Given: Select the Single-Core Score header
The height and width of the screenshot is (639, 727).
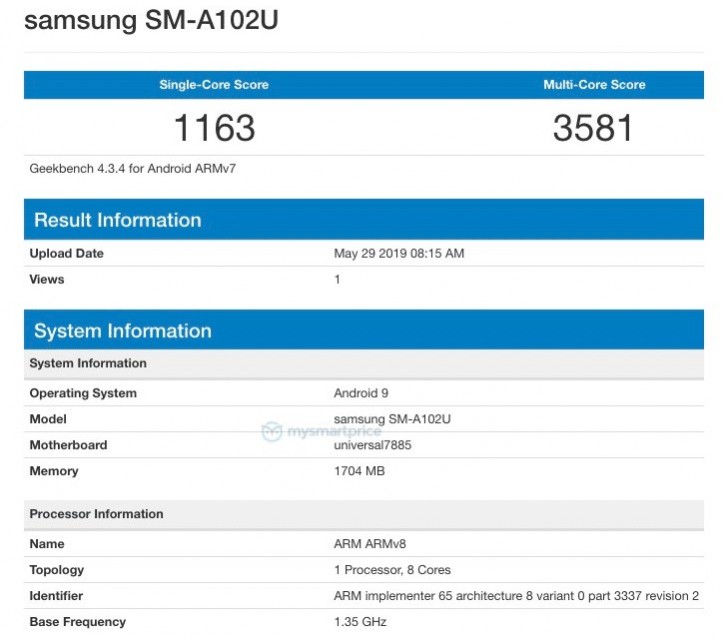Looking at the screenshot, I should pyautogui.click(x=214, y=85).
